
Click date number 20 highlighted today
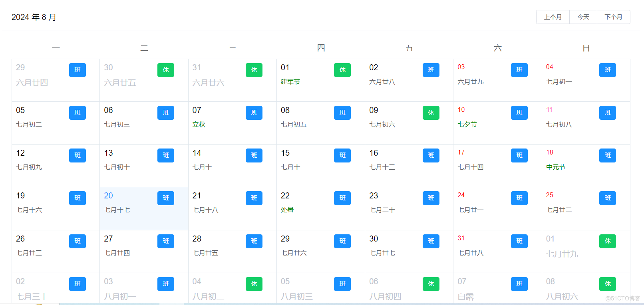108,196
